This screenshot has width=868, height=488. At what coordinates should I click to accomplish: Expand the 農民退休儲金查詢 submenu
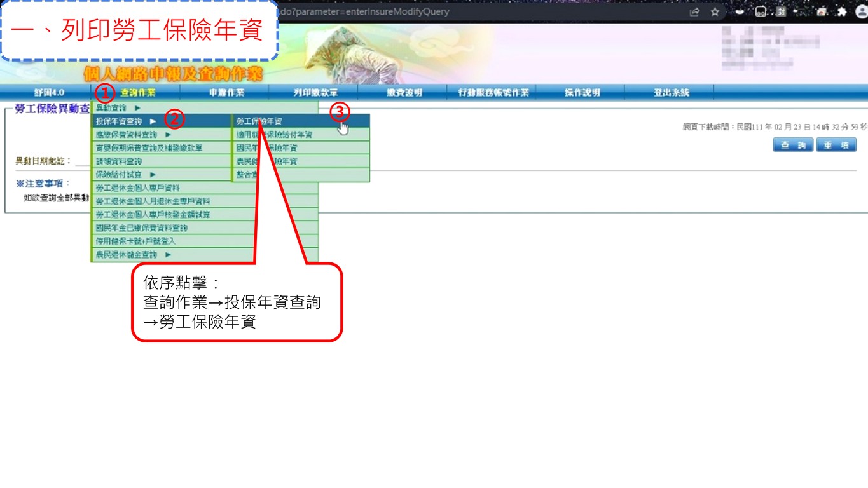click(205, 254)
